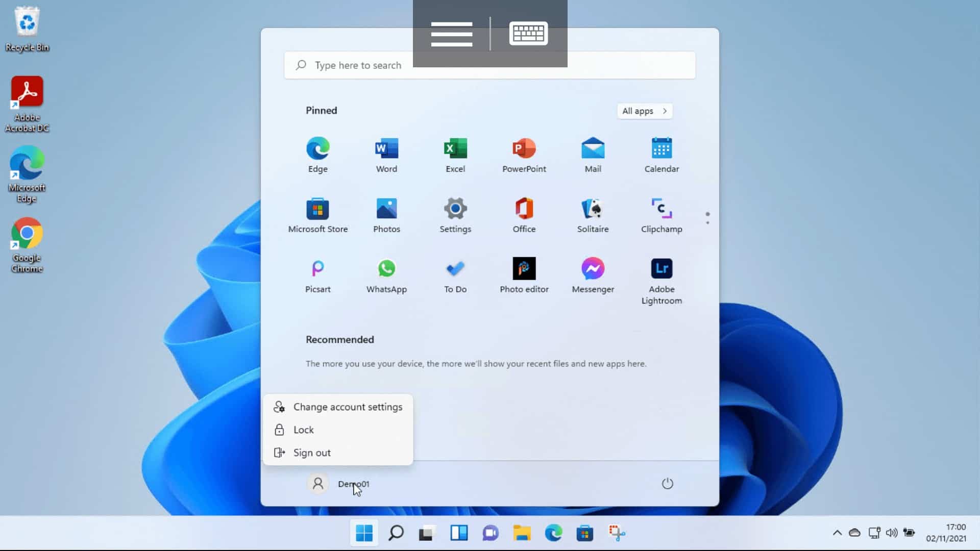Open Snipping Tool in taskbar
Image resolution: width=980 pixels, height=551 pixels.
pyautogui.click(x=617, y=533)
